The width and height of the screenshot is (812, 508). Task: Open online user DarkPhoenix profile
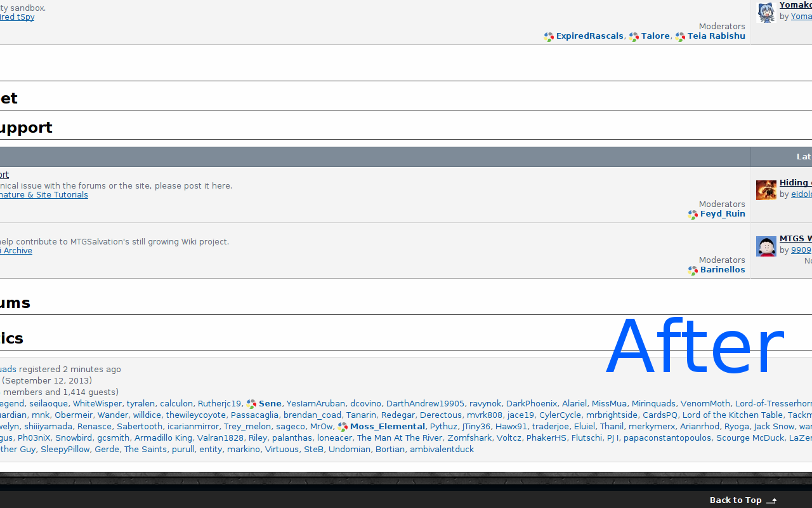pos(532,404)
